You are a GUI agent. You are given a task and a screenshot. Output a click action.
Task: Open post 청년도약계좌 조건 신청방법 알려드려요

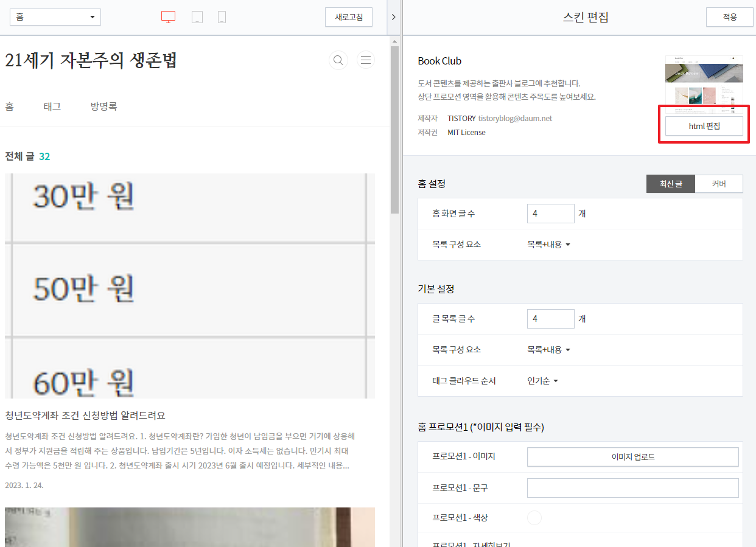[85, 416]
